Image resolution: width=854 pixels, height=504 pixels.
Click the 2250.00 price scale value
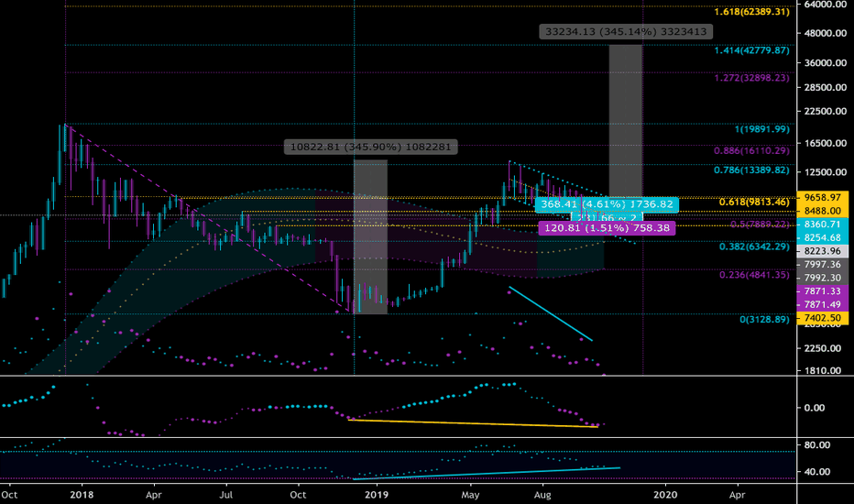coord(825,348)
